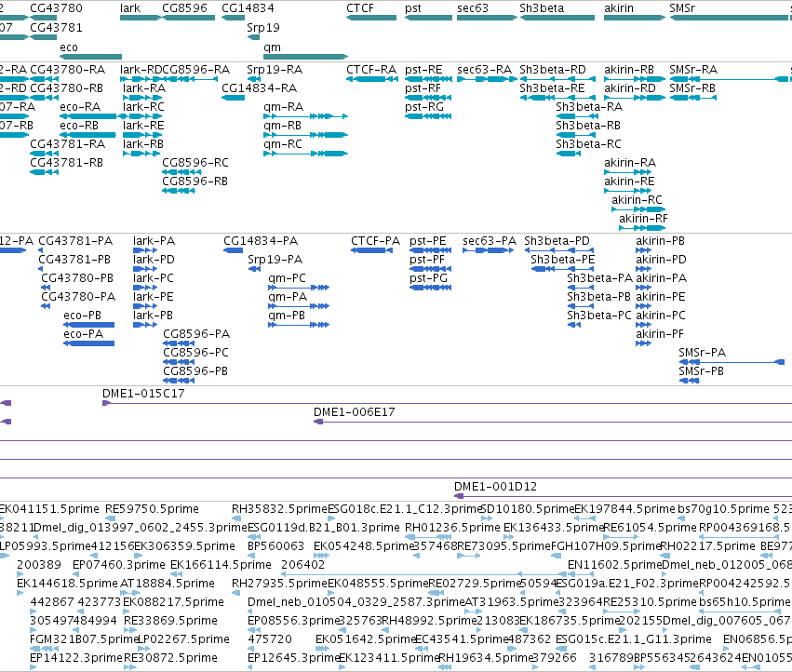The width and height of the screenshot is (792, 672).
Task: Select protein CG8596-PB
Action: pos(195,371)
